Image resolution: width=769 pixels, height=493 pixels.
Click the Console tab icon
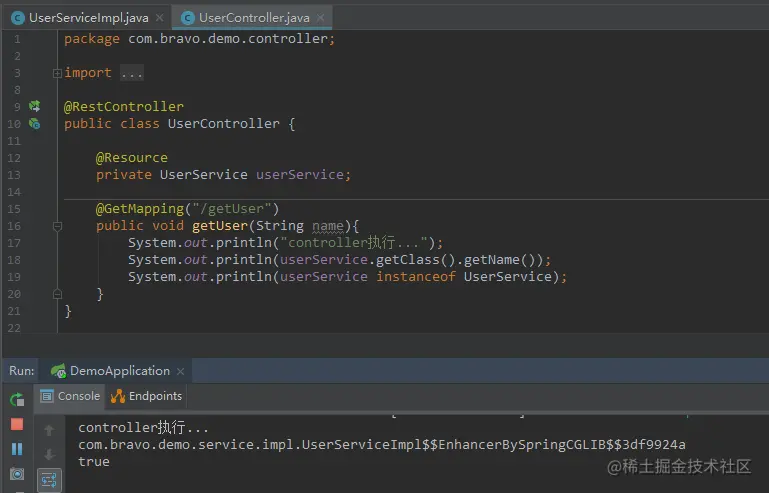[47, 396]
